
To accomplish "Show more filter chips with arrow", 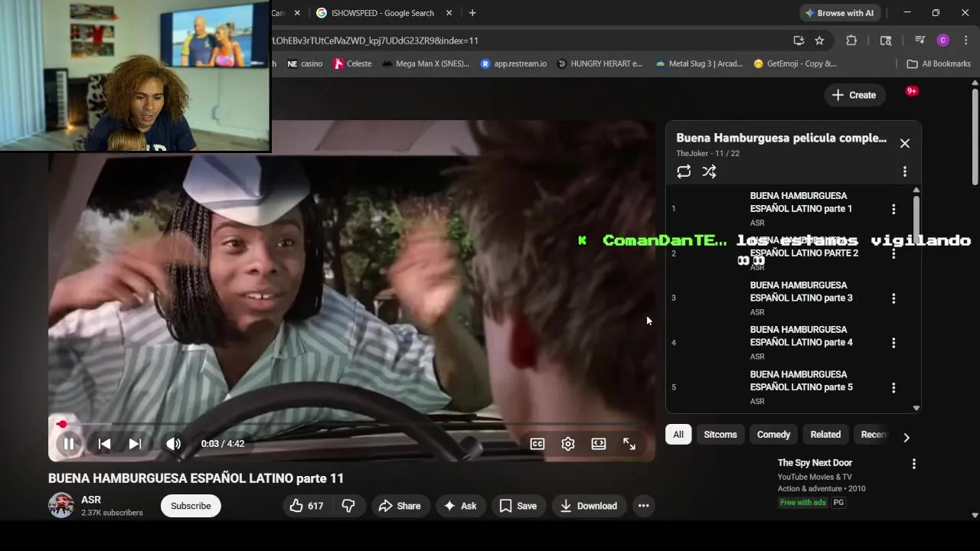I will [x=906, y=438].
